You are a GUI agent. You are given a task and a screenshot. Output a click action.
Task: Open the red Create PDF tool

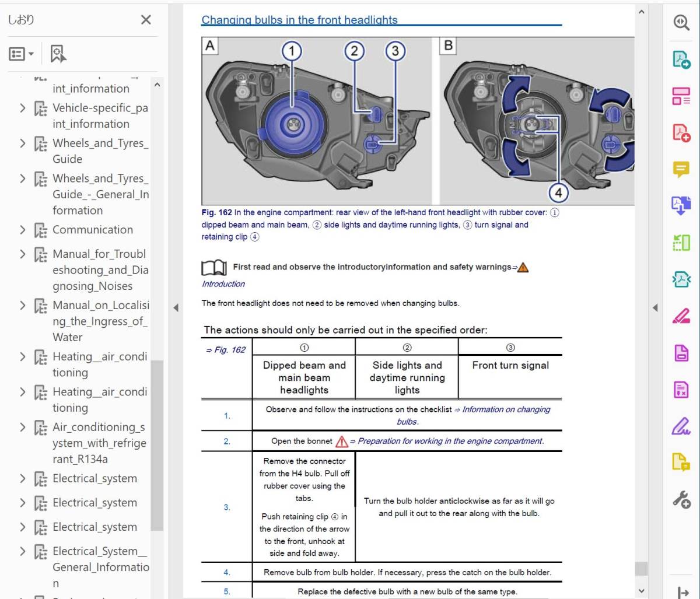click(x=681, y=133)
